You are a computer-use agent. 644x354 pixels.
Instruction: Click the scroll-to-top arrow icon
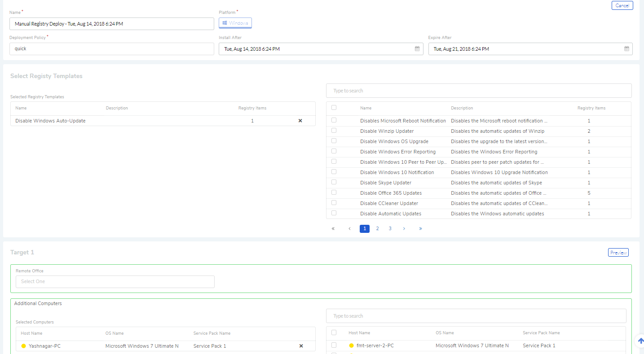coord(640,341)
